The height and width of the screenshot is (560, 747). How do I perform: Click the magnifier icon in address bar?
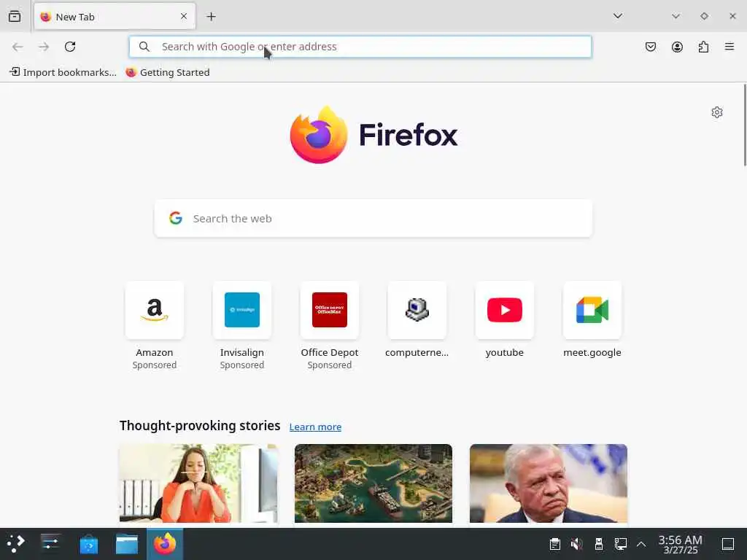(x=144, y=47)
